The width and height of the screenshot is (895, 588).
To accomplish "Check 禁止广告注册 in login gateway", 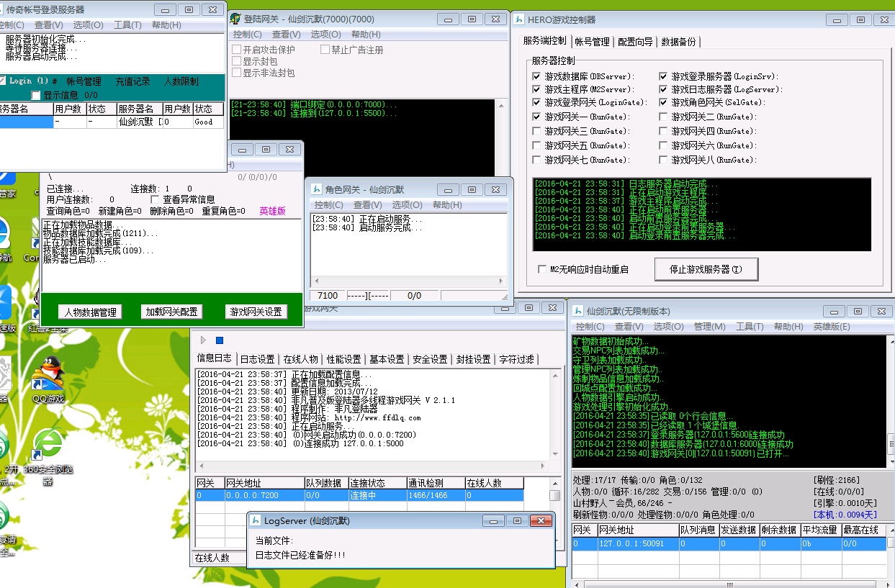I will [325, 50].
